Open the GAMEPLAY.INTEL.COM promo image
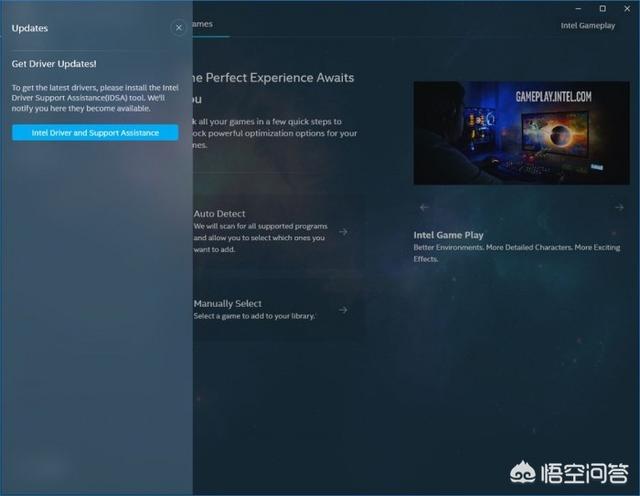This screenshot has width=640, height=496. pyautogui.click(x=521, y=133)
